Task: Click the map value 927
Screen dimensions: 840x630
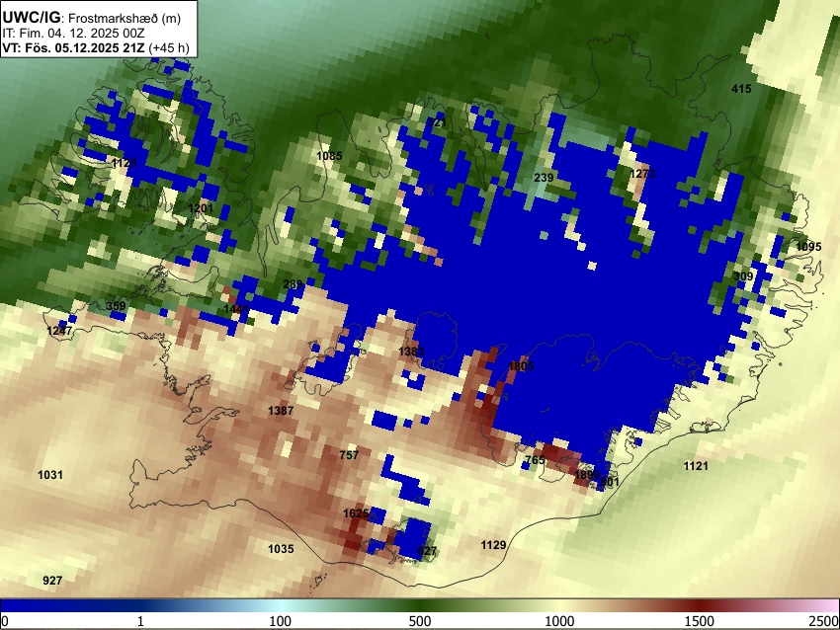Action: pyautogui.click(x=52, y=581)
